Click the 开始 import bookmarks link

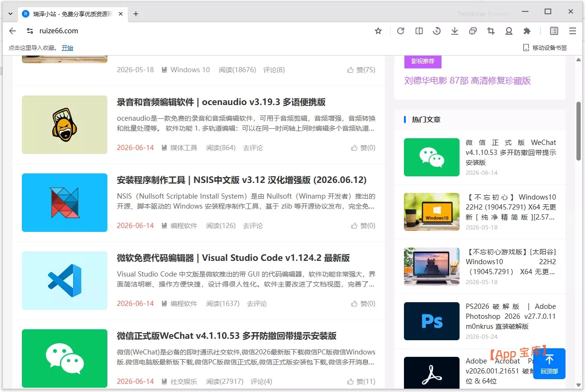[67, 48]
